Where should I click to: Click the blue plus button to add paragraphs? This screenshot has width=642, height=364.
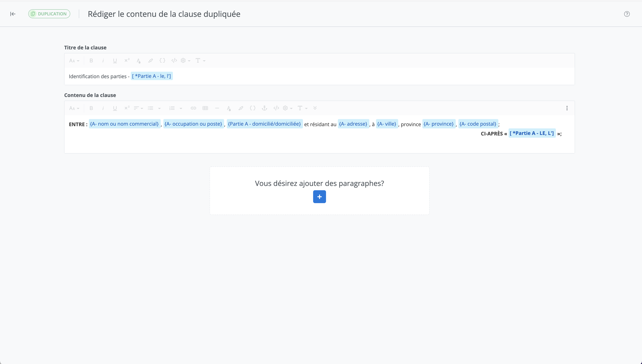point(319,197)
